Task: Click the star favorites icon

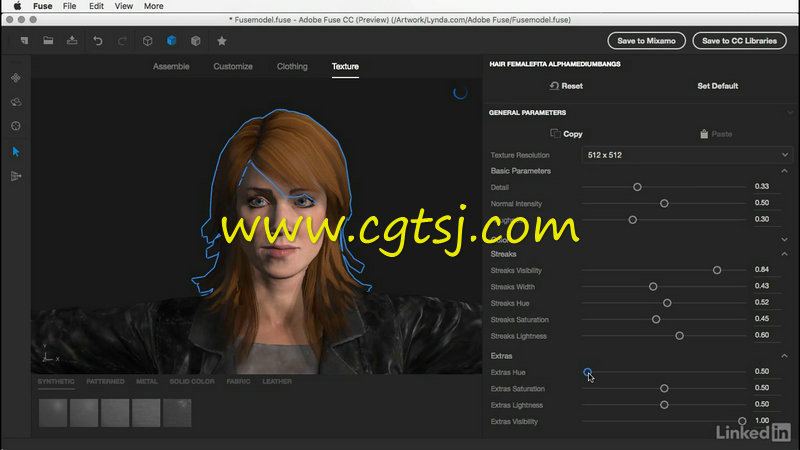Action: (x=221, y=41)
